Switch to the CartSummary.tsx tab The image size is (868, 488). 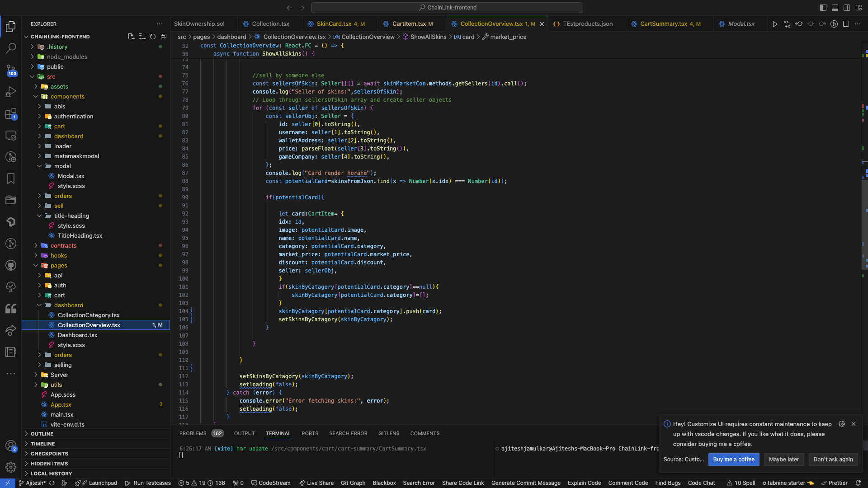(x=663, y=24)
